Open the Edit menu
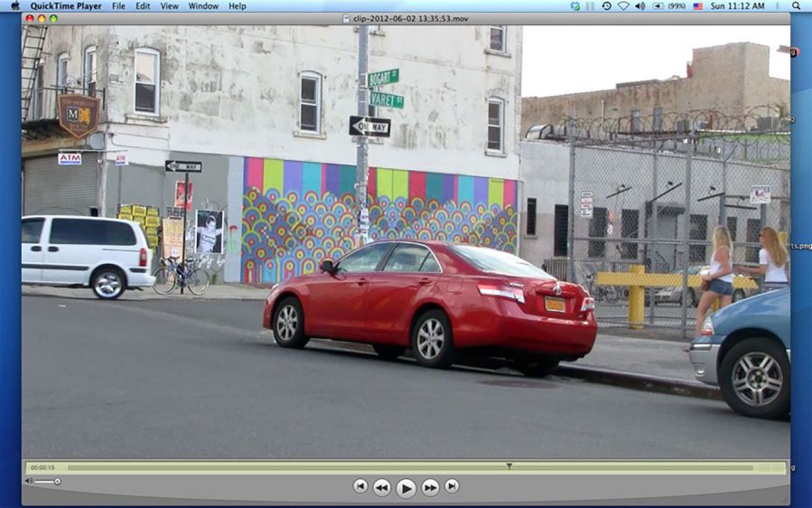The width and height of the screenshot is (812, 508). click(x=143, y=6)
